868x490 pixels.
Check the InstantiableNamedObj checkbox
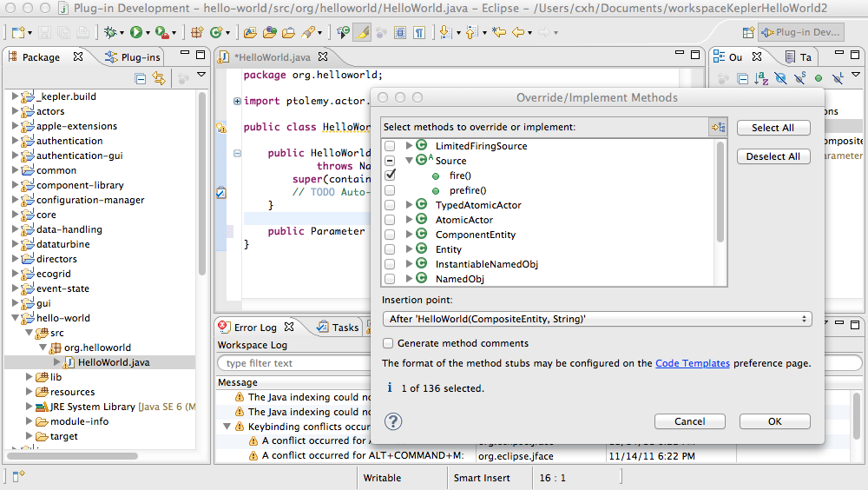[390, 264]
